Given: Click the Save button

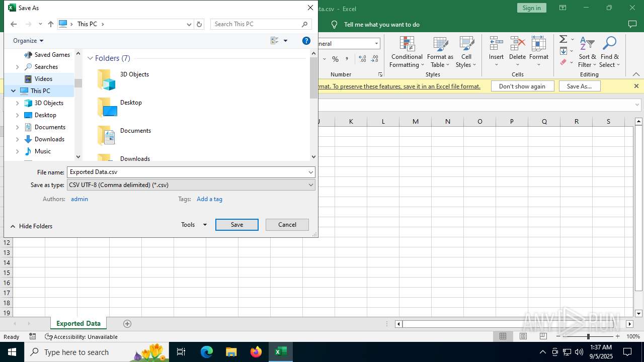Looking at the screenshot, I should pos(237,225).
